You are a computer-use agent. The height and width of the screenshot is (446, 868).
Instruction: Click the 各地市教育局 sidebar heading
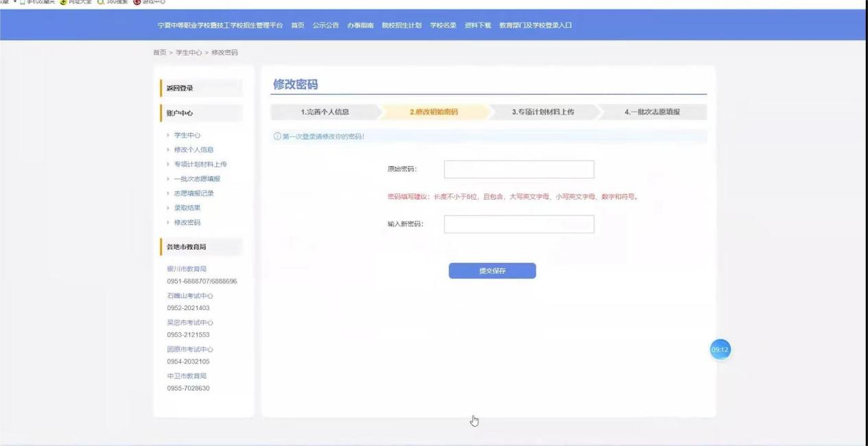(x=202, y=247)
